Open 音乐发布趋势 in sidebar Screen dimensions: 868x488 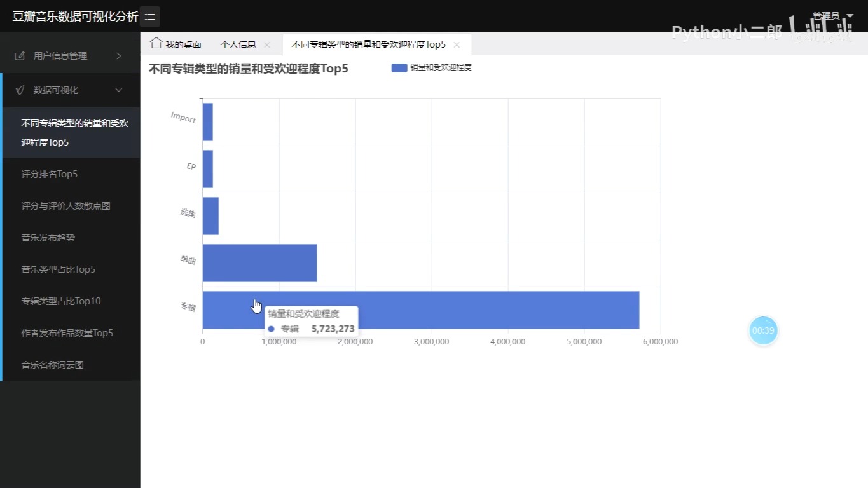70,238
